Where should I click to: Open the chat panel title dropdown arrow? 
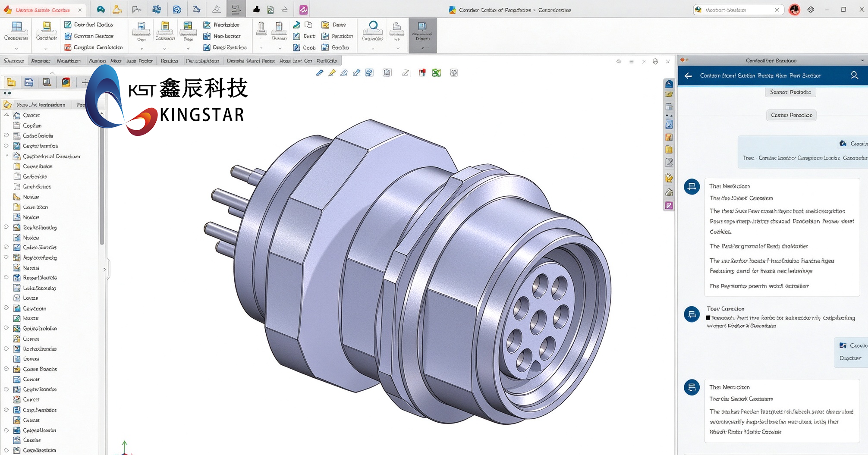click(862, 60)
